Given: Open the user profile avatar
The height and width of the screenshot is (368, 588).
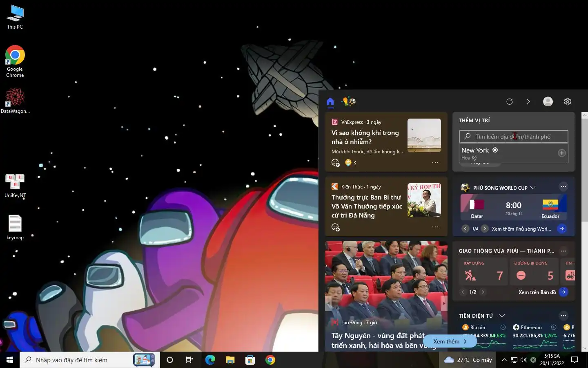Looking at the screenshot, I should (x=548, y=101).
